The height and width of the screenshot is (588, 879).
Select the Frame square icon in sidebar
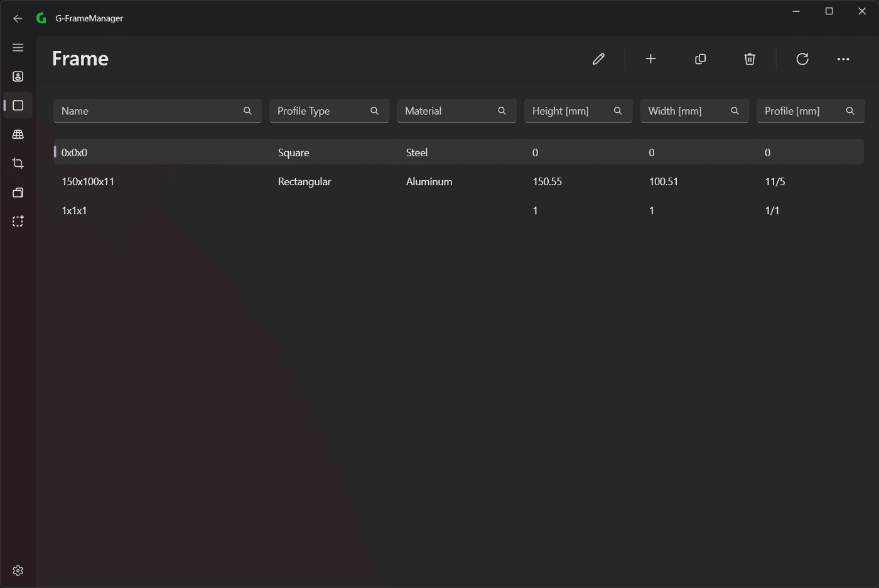(18, 105)
